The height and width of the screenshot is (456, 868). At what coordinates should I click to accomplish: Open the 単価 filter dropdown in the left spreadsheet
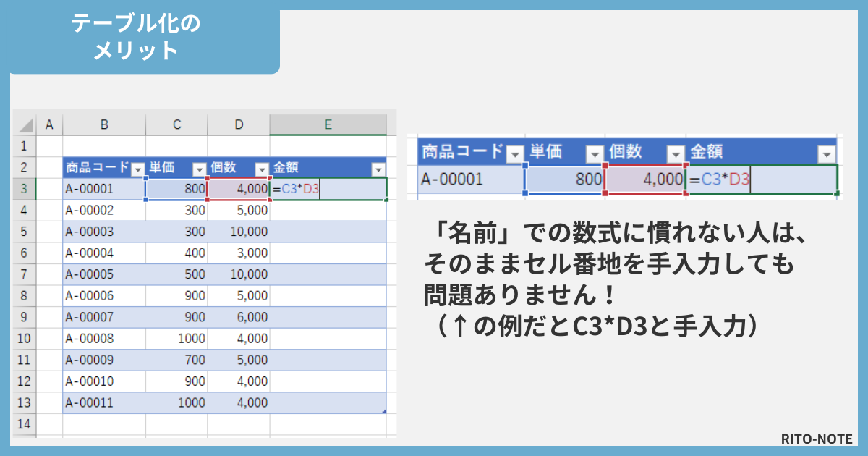click(x=199, y=169)
